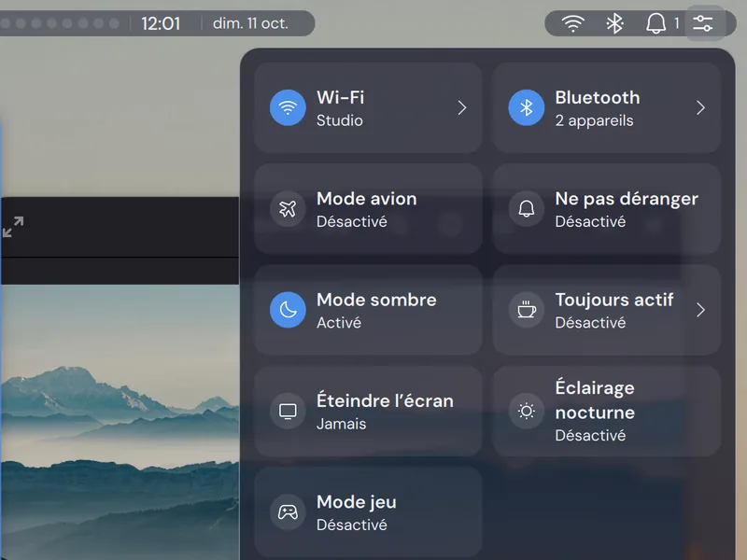747x560 pixels.
Task: Disable Mode sombre moon icon
Action: [x=288, y=310]
